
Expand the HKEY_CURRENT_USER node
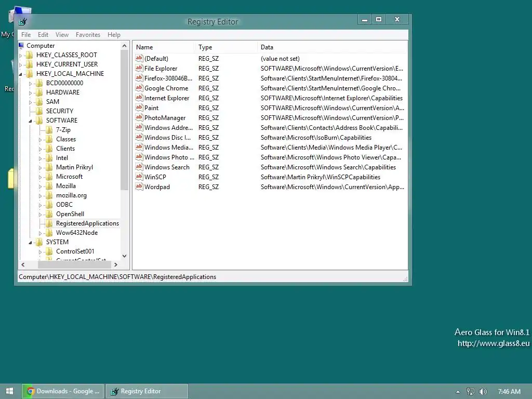[21, 64]
